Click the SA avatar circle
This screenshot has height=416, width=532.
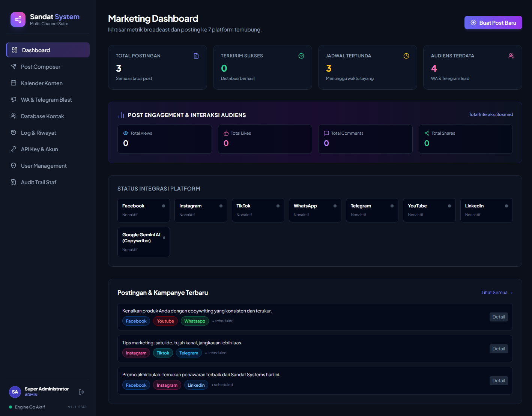(15, 392)
